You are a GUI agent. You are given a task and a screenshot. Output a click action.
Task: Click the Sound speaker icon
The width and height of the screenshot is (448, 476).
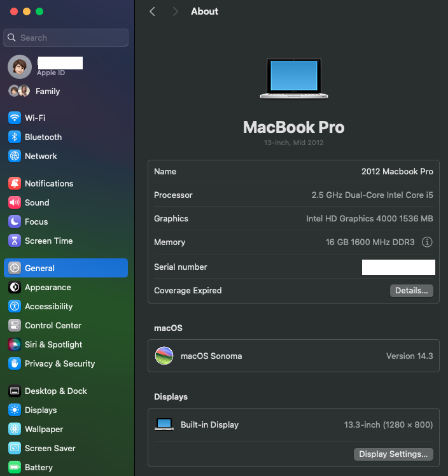(x=15, y=202)
